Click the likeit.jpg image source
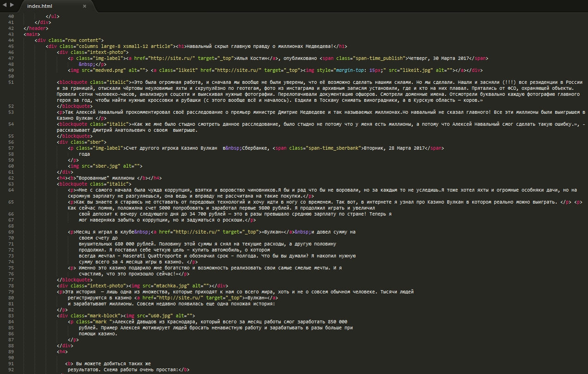The image size is (588, 374). pyautogui.click(x=416, y=70)
